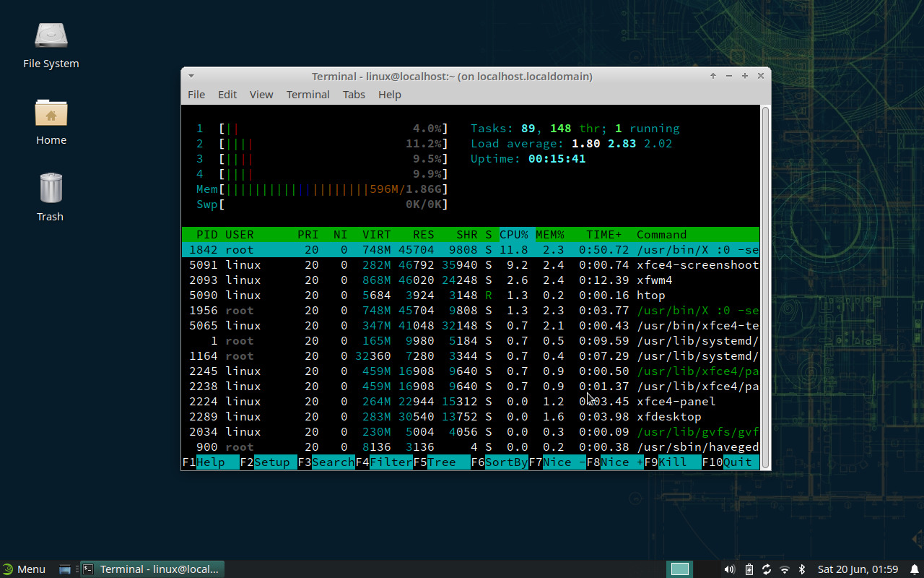The height and width of the screenshot is (578, 924).
Task: Click the Bluetooth tray icon
Action: [x=802, y=569]
